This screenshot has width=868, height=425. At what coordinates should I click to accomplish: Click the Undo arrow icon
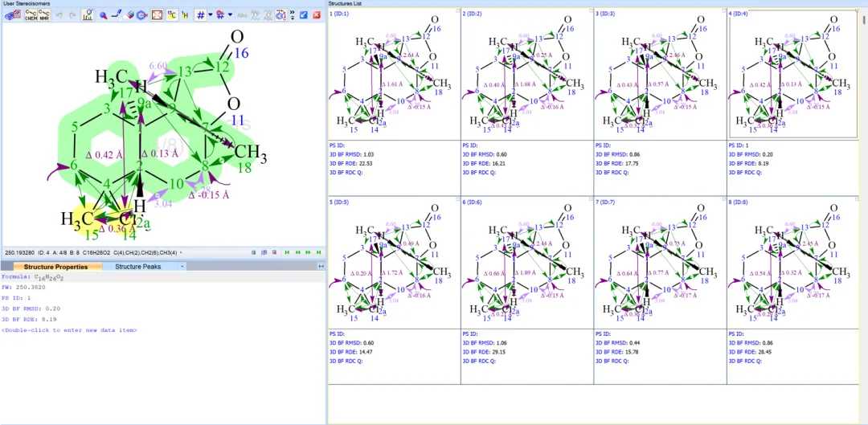59,15
